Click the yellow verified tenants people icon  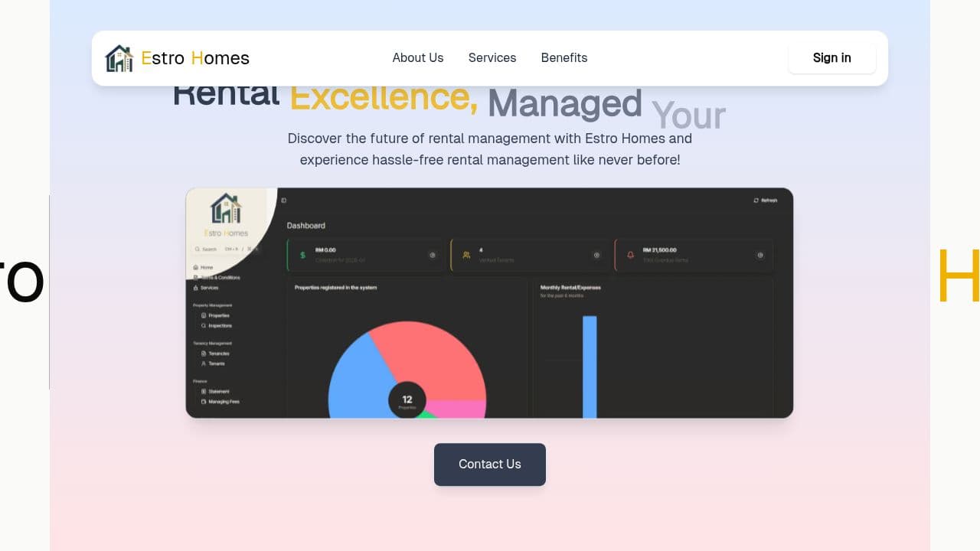[x=466, y=255]
